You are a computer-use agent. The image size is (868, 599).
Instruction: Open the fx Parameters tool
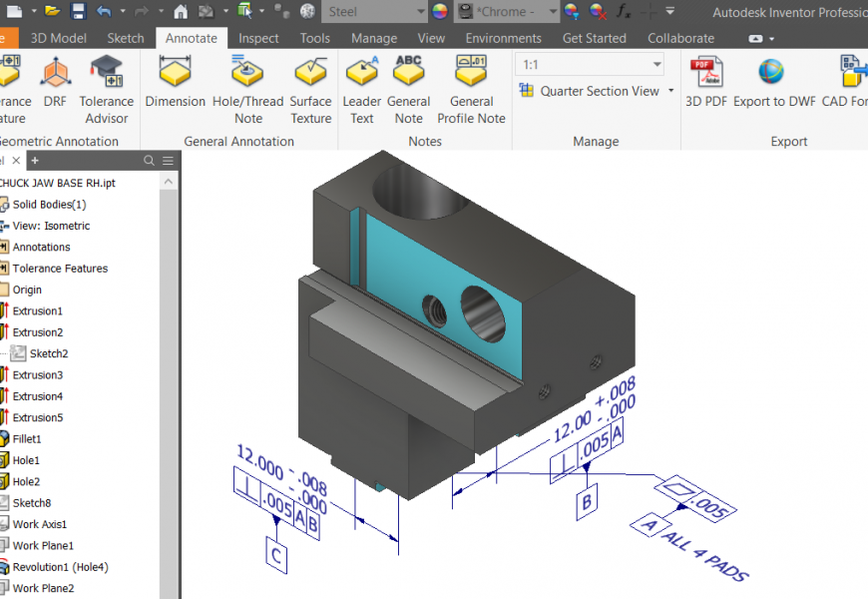point(624,11)
